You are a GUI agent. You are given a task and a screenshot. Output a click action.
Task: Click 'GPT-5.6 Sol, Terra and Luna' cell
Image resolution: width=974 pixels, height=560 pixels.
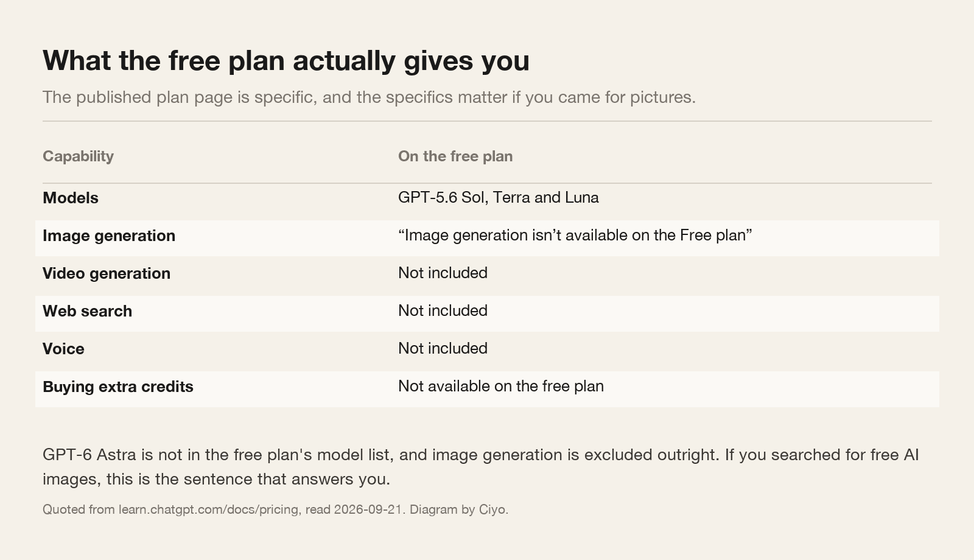499,198
